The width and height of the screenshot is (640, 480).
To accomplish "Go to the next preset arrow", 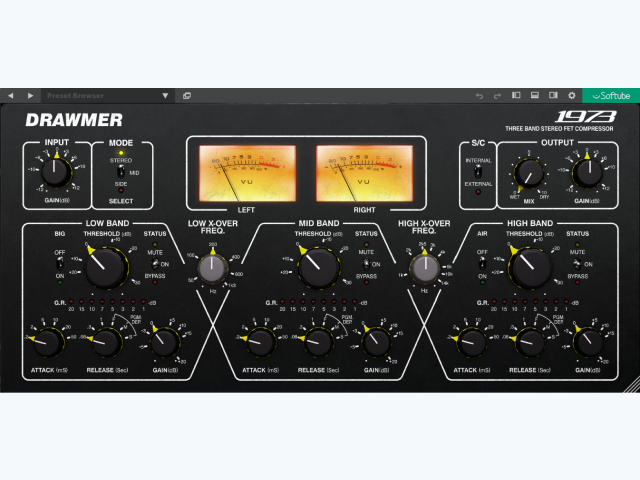I will pyautogui.click(x=30, y=96).
